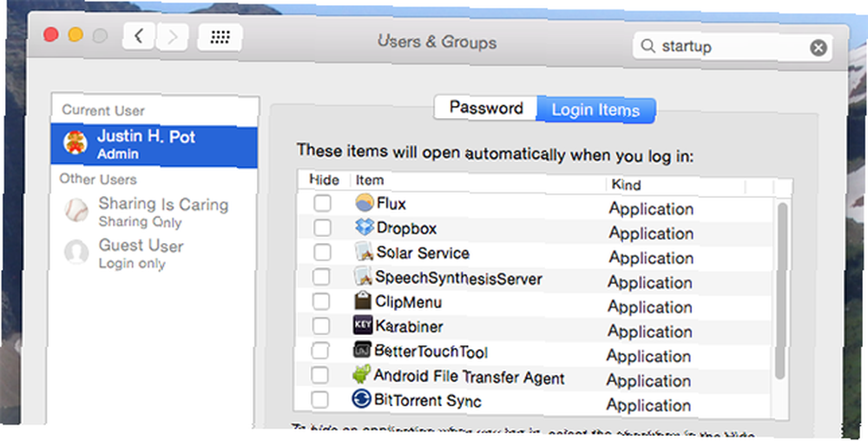Tick the Hide checkbox for Flux
Screen dimensions: 868x441
322,203
